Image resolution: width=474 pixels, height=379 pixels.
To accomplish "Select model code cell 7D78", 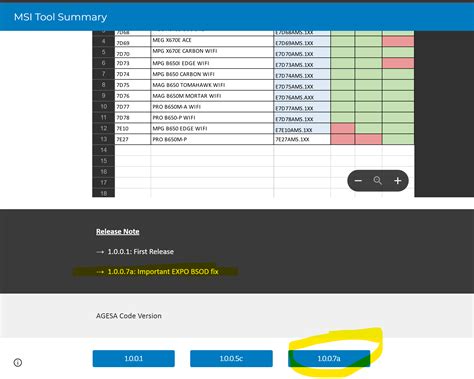I will point(133,118).
